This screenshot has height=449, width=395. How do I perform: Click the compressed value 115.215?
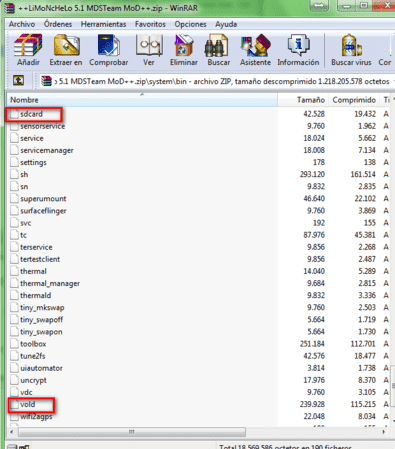click(x=363, y=405)
